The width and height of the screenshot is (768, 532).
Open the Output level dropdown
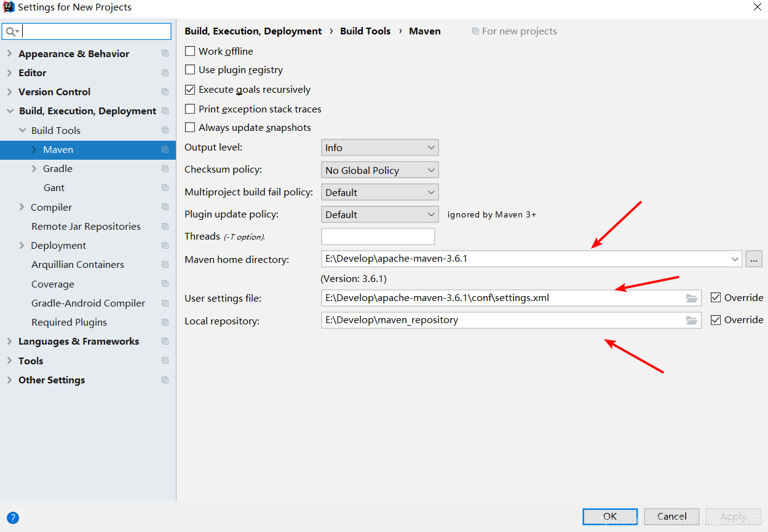coord(379,148)
